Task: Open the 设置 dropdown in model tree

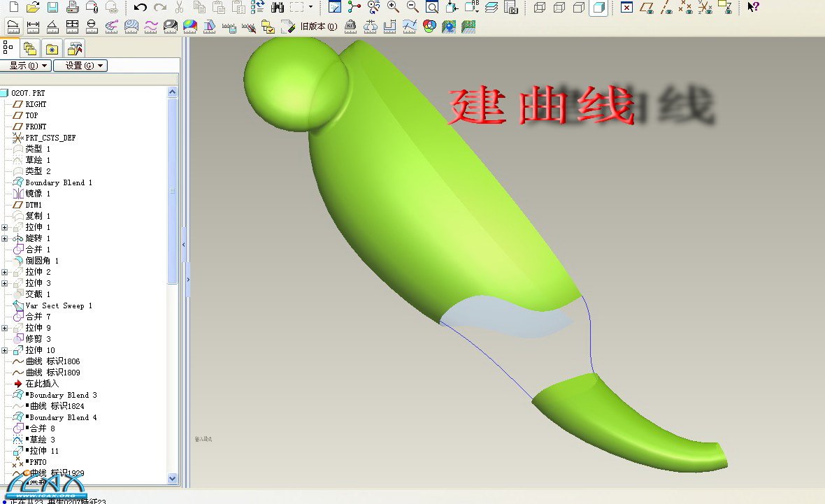Action: click(x=82, y=66)
